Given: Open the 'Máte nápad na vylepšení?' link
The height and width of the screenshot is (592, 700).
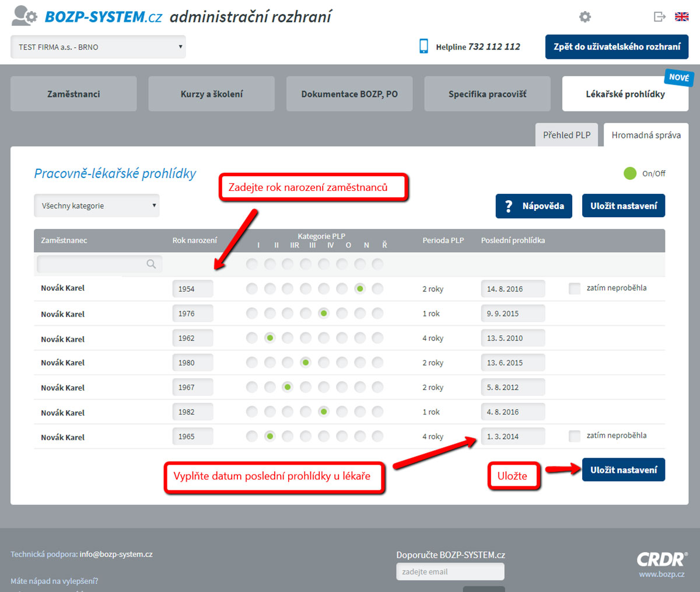Looking at the screenshot, I should (x=54, y=581).
